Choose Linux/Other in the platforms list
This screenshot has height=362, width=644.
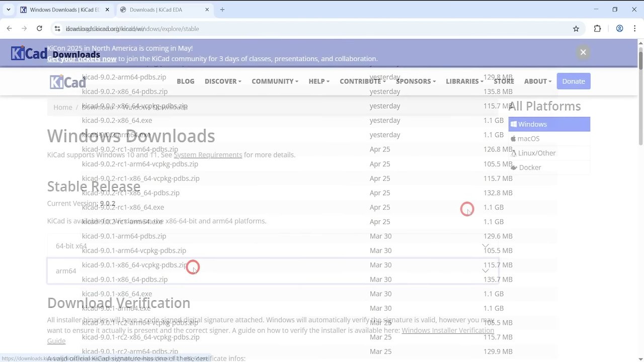coord(549,153)
